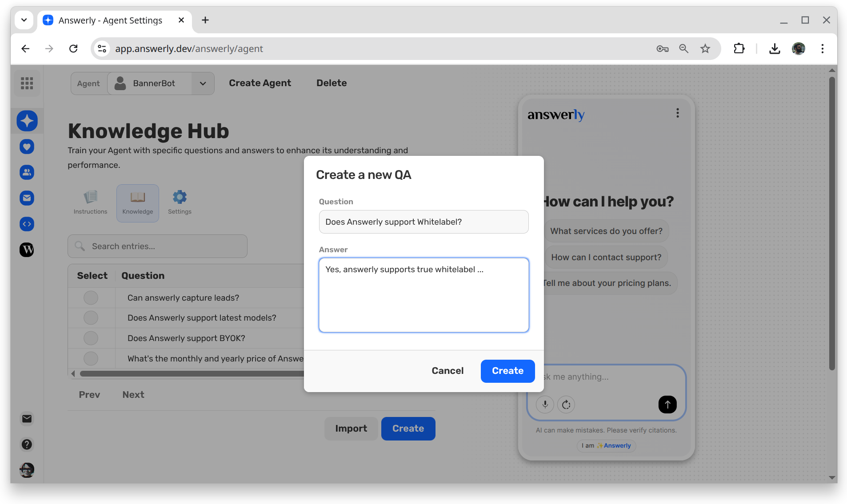
Task: Open the help question mark icon
Action: point(27,444)
